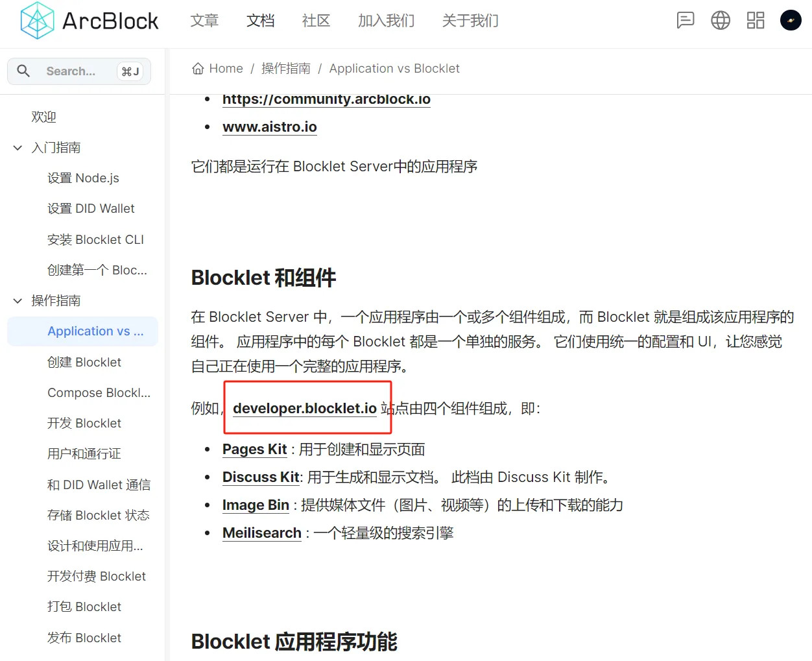The height and width of the screenshot is (661, 812).
Task: Open 设置 DID Wallet sidebar page
Action: click(x=91, y=209)
